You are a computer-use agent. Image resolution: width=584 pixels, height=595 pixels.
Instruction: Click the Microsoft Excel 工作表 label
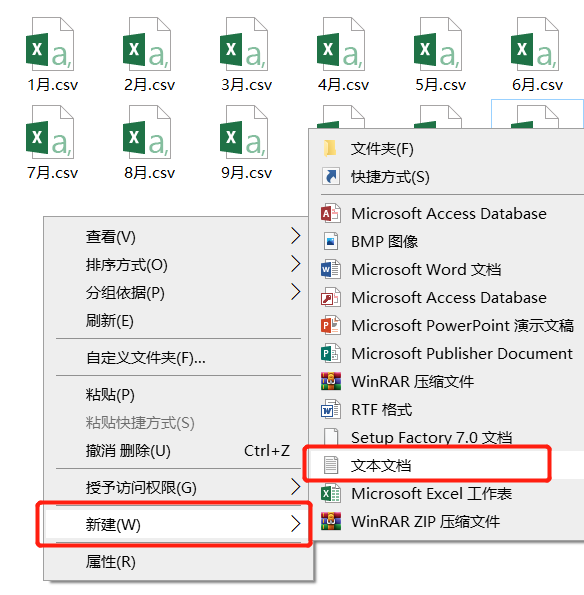coord(432,493)
